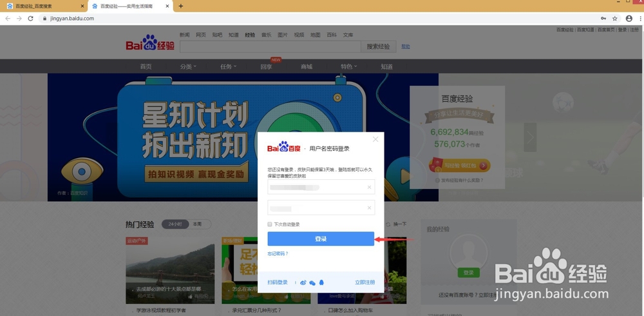The width and height of the screenshot is (644, 316).
Task: Open 贴吧 in the top links
Action: (x=217, y=35)
